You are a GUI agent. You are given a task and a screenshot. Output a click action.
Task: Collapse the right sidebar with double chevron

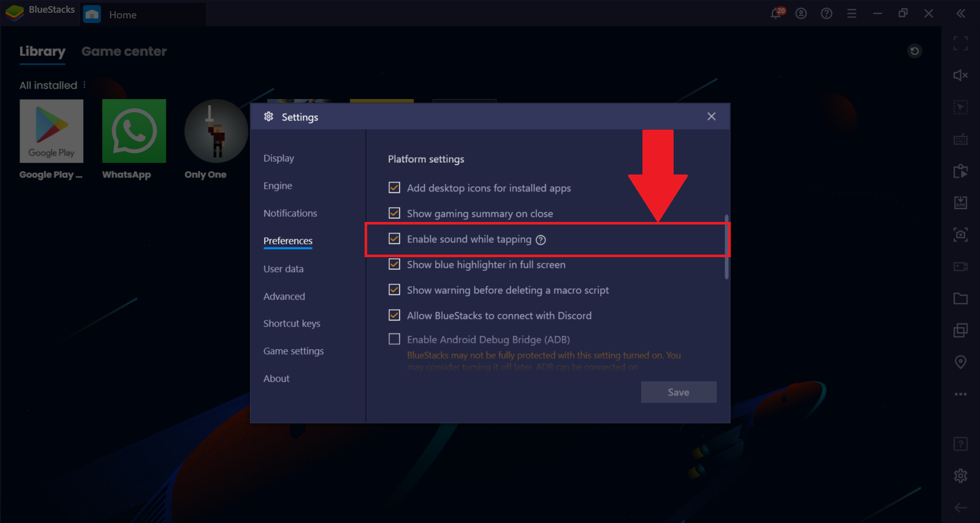click(961, 14)
